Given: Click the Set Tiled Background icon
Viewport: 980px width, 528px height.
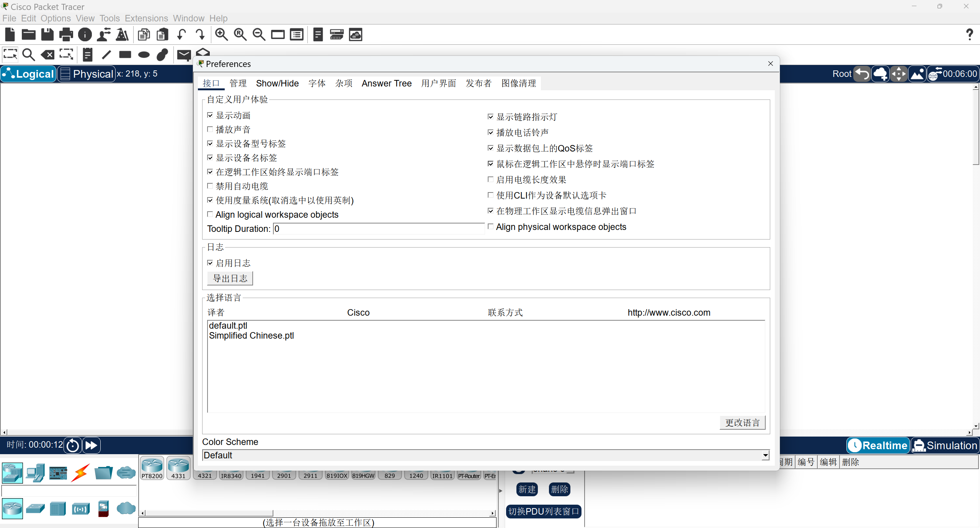Looking at the screenshot, I should click(x=917, y=74).
